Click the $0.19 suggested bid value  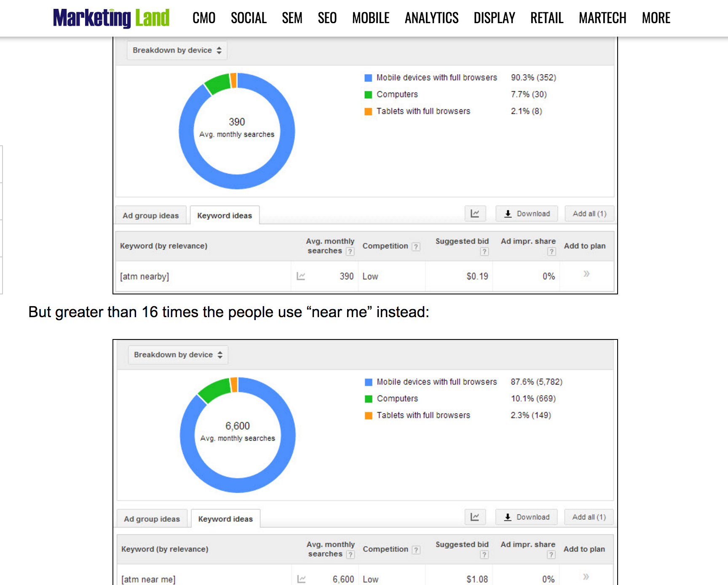tap(477, 276)
